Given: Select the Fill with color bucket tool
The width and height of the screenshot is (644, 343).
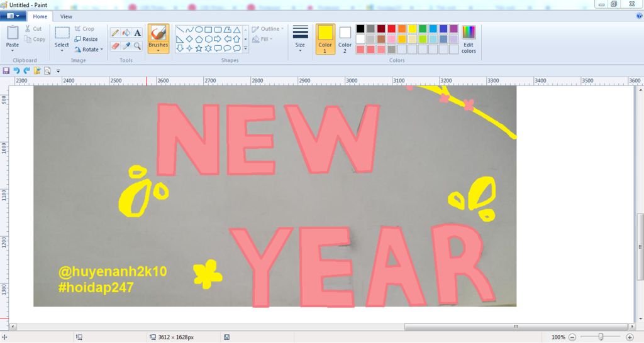Looking at the screenshot, I should (x=126, y=33).
